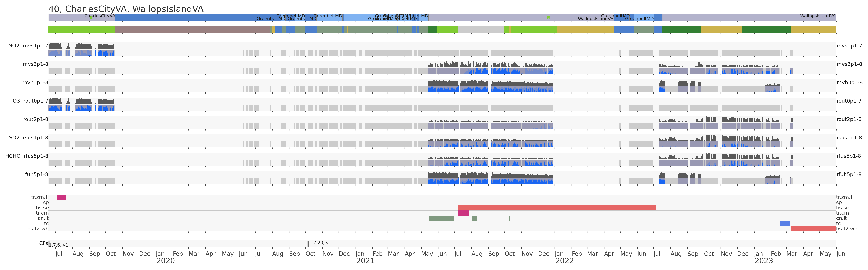Click the large green cn.it block
The width and height of the screenshot is (868, 270).
click(x=441, y=218)
